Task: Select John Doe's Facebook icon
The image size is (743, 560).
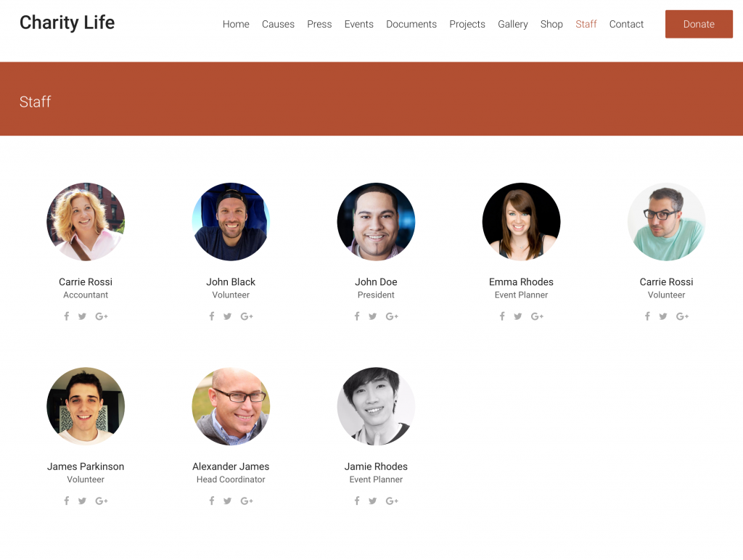Action: pyautogui.click(x=357, y=316)
